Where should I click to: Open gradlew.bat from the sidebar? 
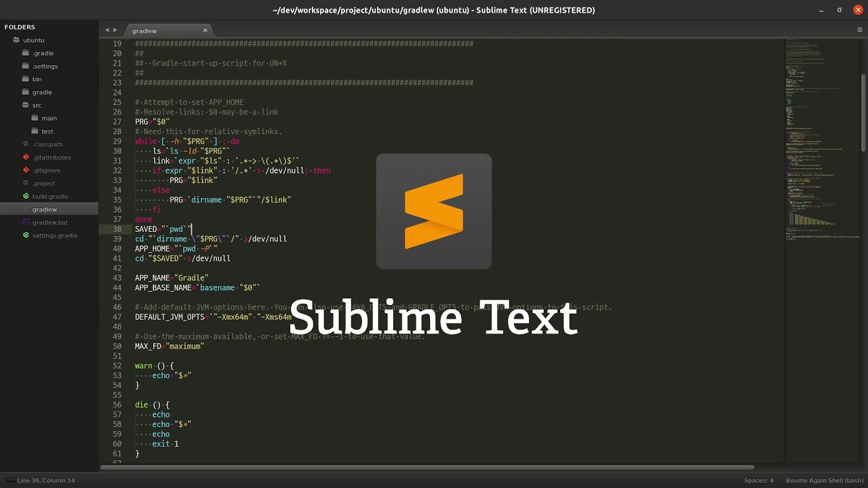coord(50,222)
